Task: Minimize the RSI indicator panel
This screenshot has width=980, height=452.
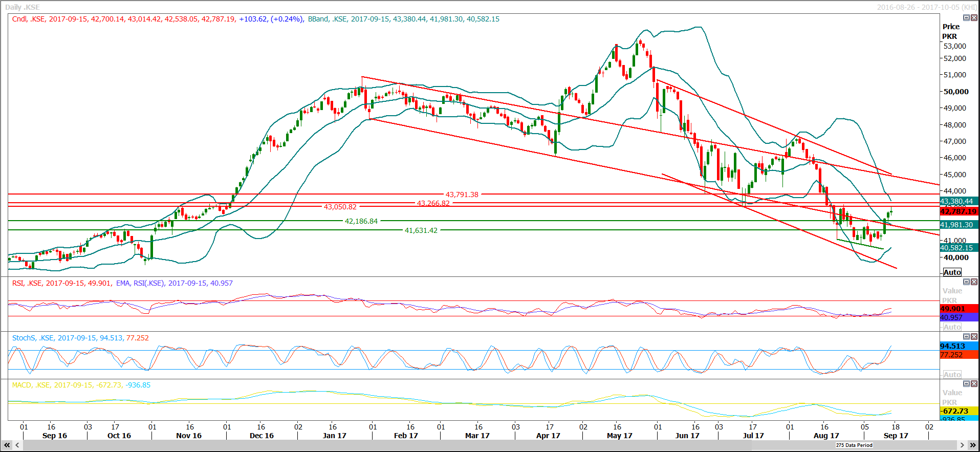Action: (x=966, y=282)
